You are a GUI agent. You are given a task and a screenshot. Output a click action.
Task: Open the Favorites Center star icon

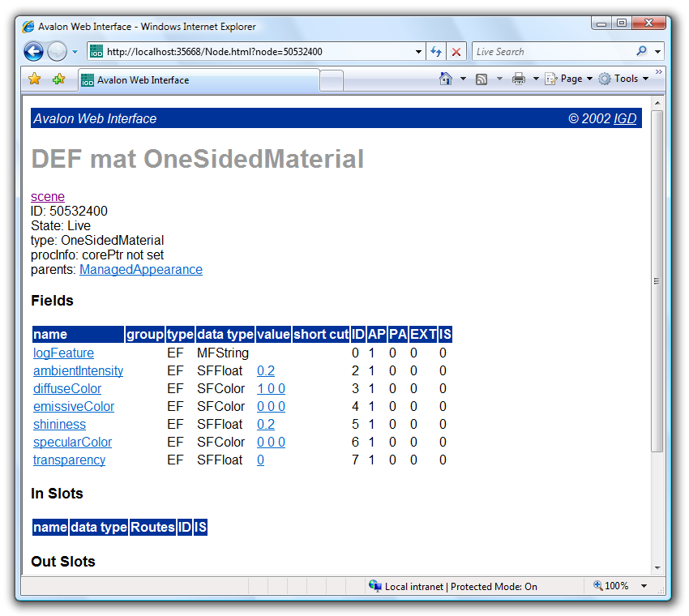34,79
